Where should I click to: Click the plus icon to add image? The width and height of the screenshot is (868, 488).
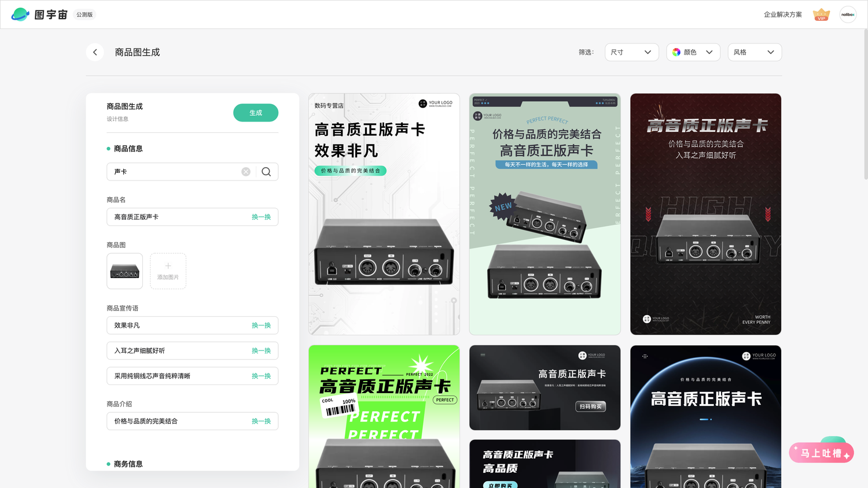[168, 266]
